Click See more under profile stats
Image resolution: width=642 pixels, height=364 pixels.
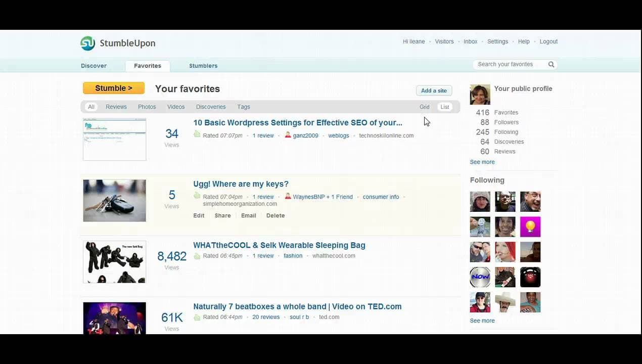(x=482, y=162)
